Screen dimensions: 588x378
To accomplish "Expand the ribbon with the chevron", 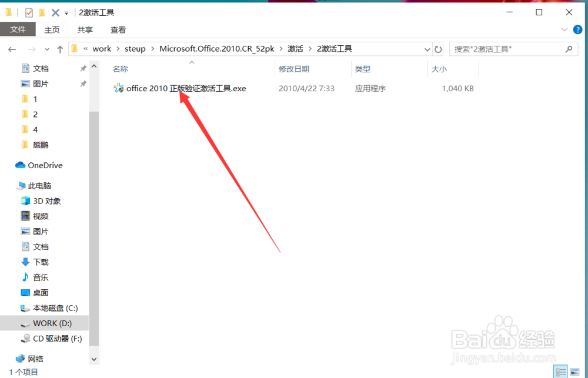I will [x=564, y=29].
